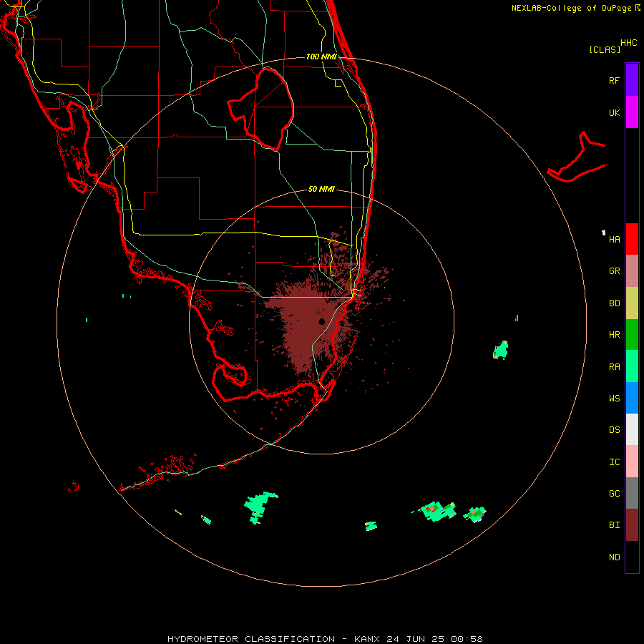This screenshot has height=644, width=644.
Task: Click the IC pink legend swatch
Action: pyautogui.click(x=632, y=462)
